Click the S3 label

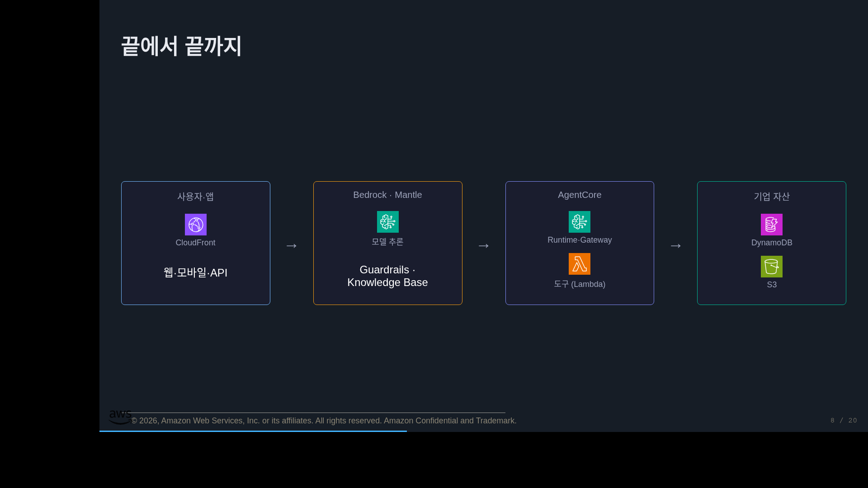pyautogui.click(x=772, y=285)
